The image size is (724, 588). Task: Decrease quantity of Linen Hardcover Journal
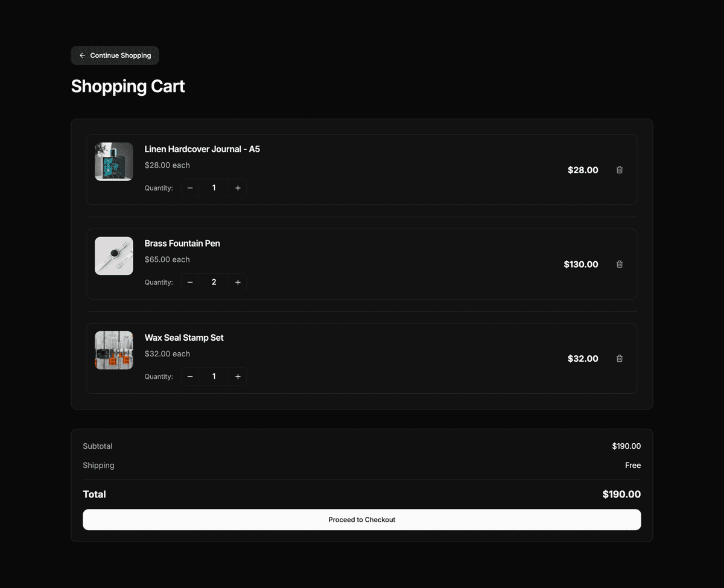click(x=189, y=188)
